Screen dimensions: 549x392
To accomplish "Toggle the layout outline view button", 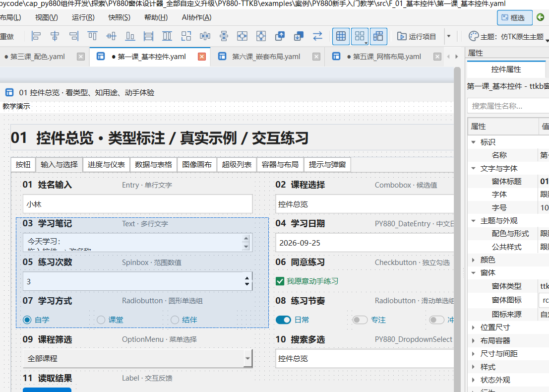I will point(378,36).
